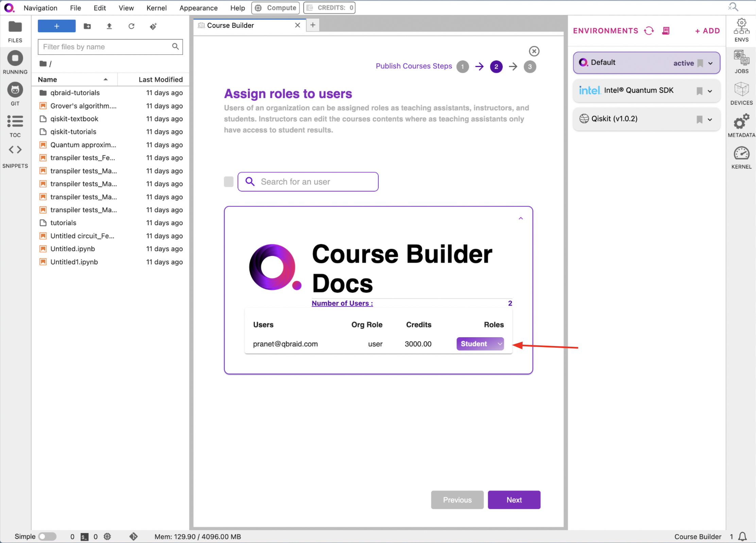This screenshot has height=543, width=756.
Task: Select Untitled1.ipynb in file list
Action: point(111,262)
